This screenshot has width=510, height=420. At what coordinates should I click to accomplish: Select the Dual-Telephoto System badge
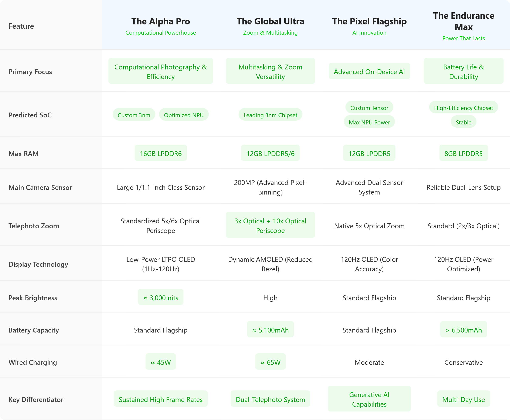(270, 399)
